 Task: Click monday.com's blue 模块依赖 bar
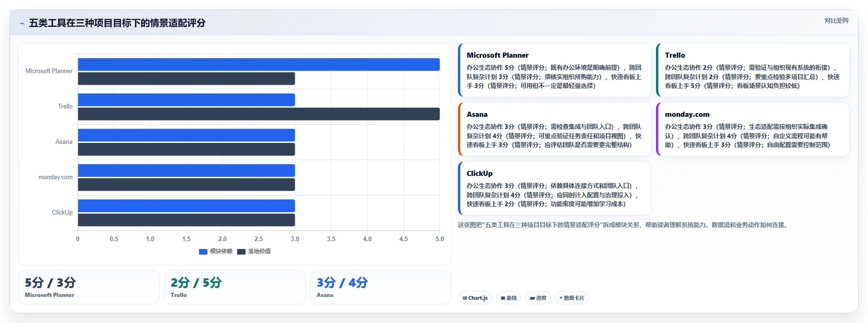click(x=186, y=171)
